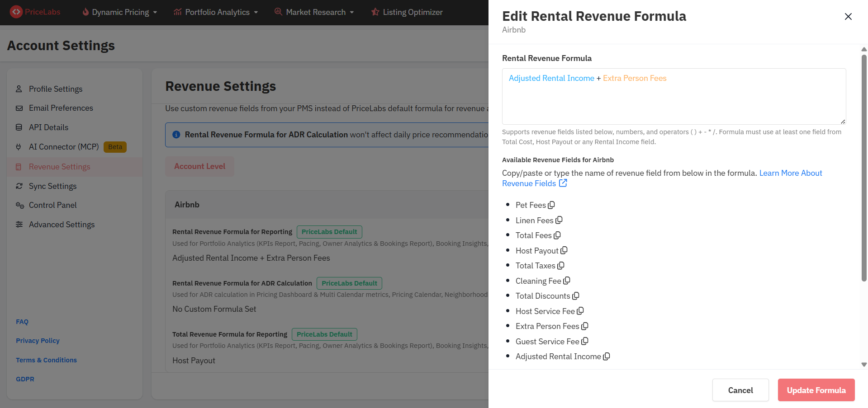
Task: Copy the Total Fees field name
Action: coord(557,235)
